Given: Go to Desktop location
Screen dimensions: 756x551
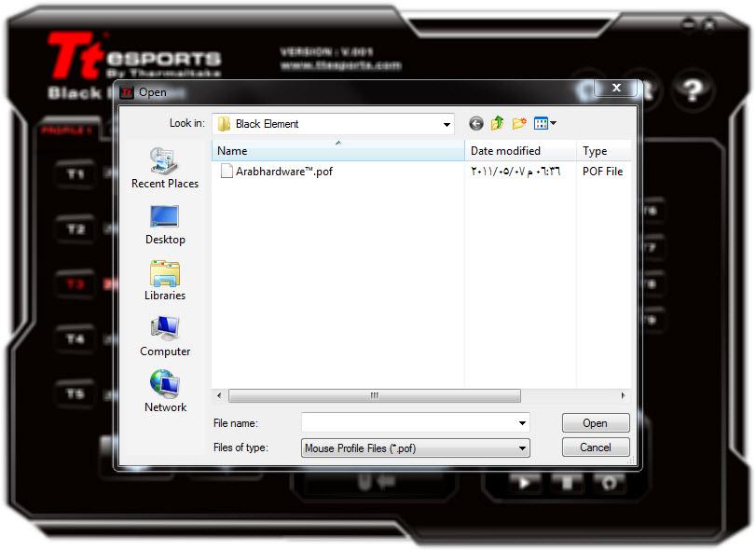Looking at the screenshot, I should pyautogui.click(x=165, y=225).
